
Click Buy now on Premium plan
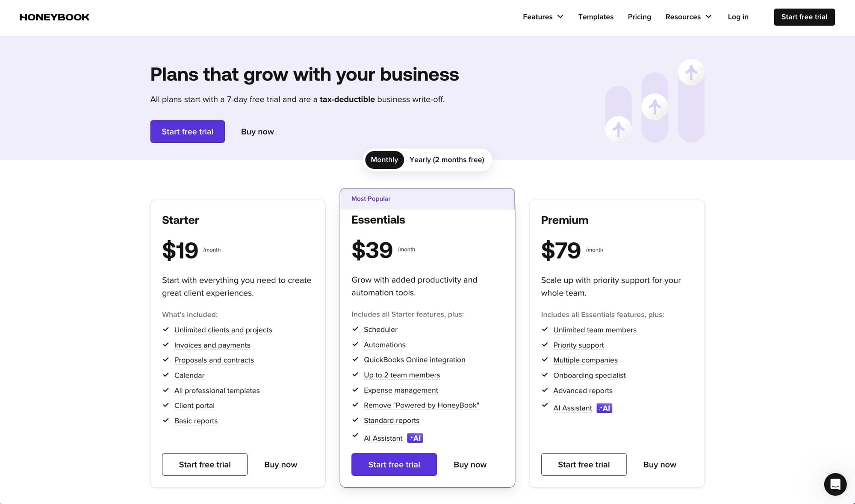coord(659,464)
